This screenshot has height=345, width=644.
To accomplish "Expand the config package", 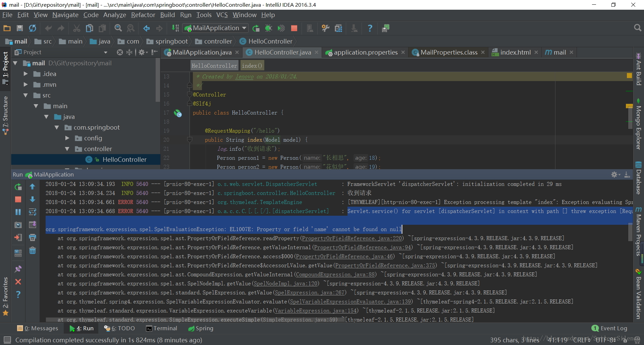I will click(67, 138).
